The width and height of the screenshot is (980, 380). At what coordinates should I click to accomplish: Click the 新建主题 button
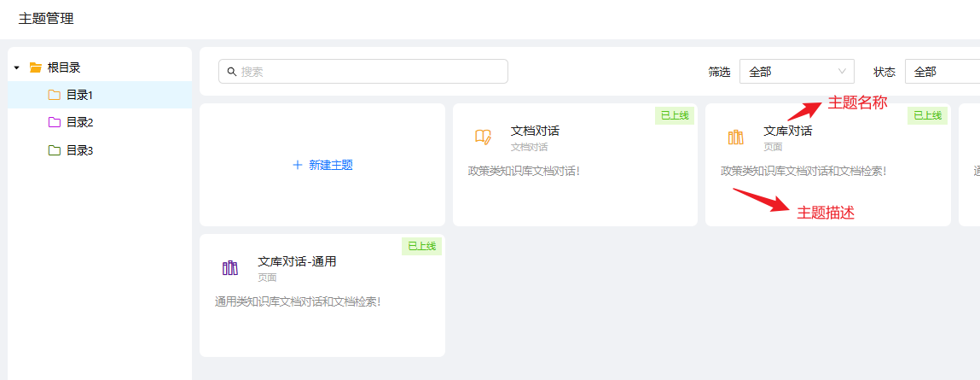tap(330, 165)
